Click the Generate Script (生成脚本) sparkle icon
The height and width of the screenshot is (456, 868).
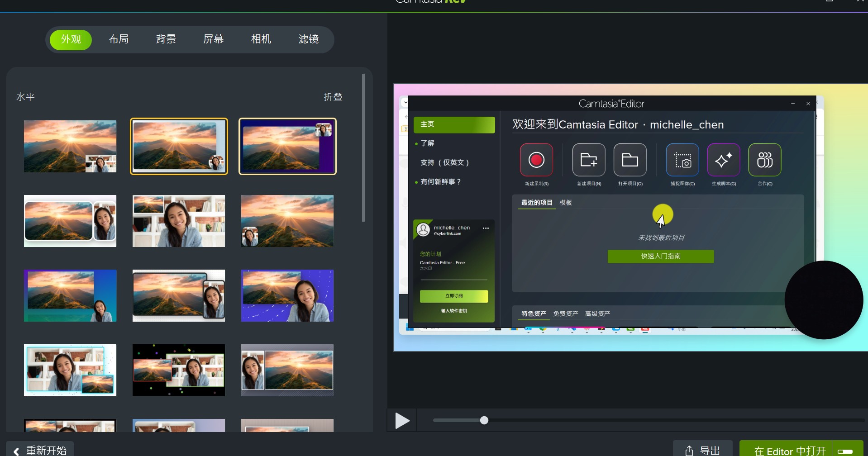pos(724,160)
